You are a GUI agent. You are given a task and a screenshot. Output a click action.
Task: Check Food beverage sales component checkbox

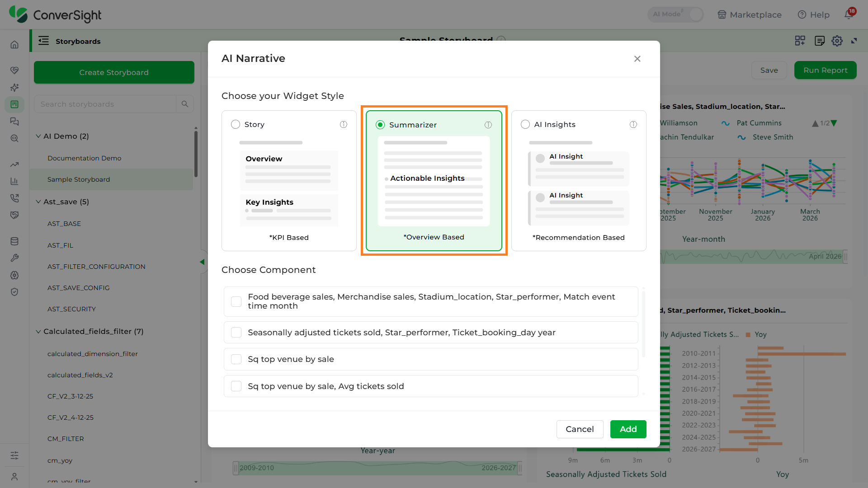(236, 301)
